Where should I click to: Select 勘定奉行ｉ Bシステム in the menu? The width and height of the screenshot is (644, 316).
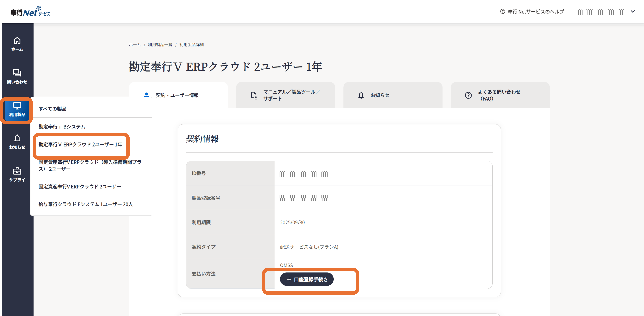click(91, 127)
